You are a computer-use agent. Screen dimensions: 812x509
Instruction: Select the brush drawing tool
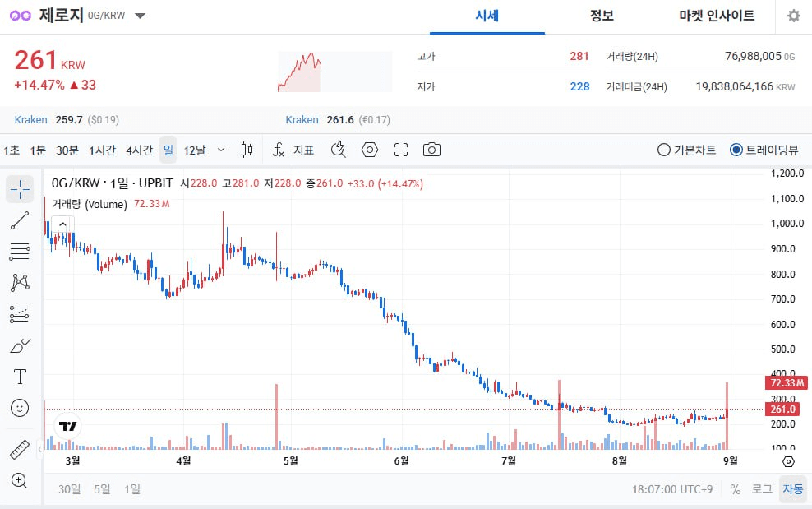pyautogui.click(x=20, y=345)
